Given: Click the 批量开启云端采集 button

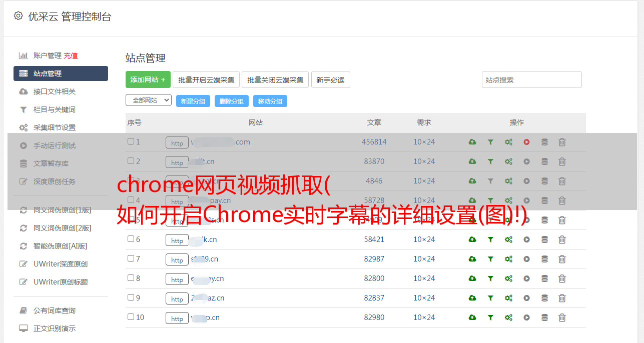Looking at the screenshot, I should (206, 79).
